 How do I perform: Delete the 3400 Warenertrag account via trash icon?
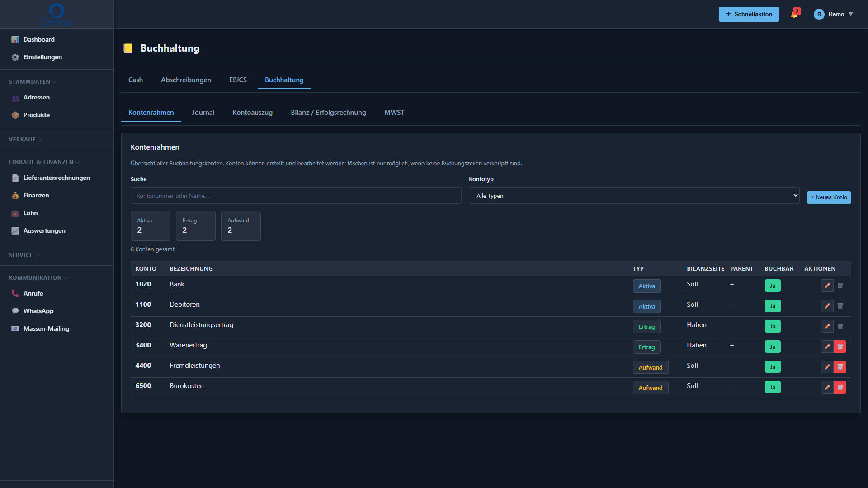(x=840, y=347)
